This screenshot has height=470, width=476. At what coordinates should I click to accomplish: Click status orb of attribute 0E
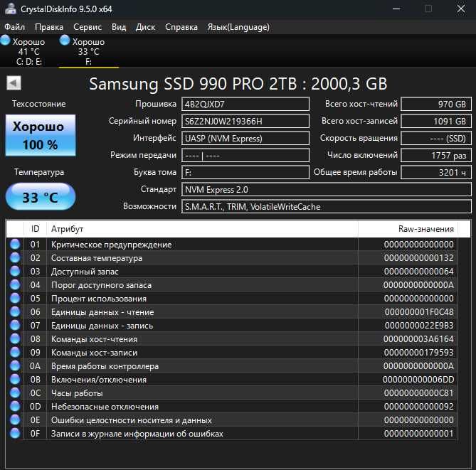15,420
